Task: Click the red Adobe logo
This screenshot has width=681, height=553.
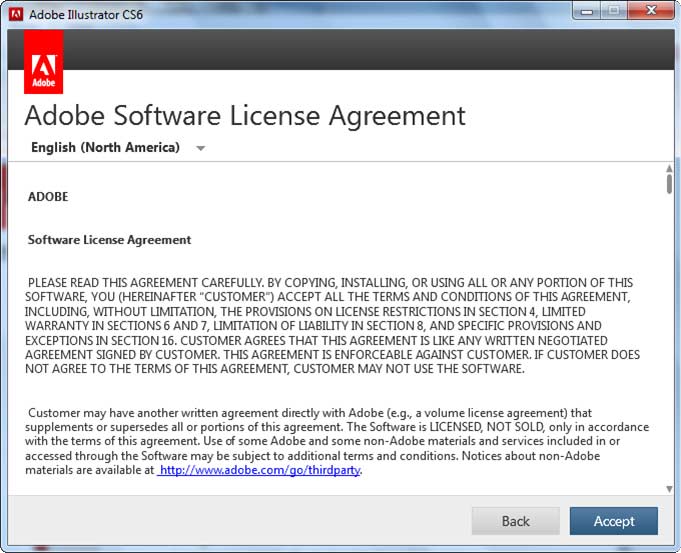Action: [x=43, y=62]
